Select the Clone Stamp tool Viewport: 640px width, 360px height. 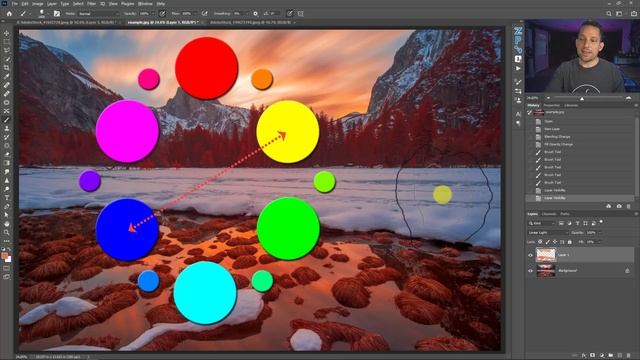7,128
